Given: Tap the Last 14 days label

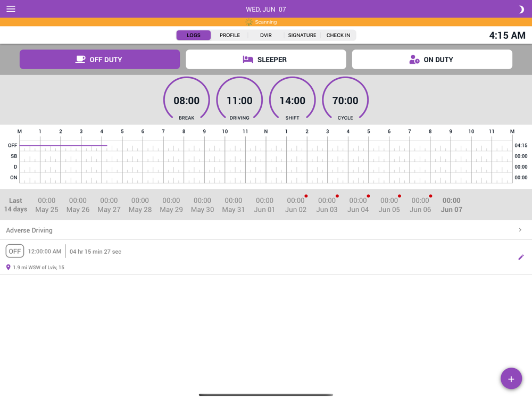Looking at the screenshot, I should (15, 205).
